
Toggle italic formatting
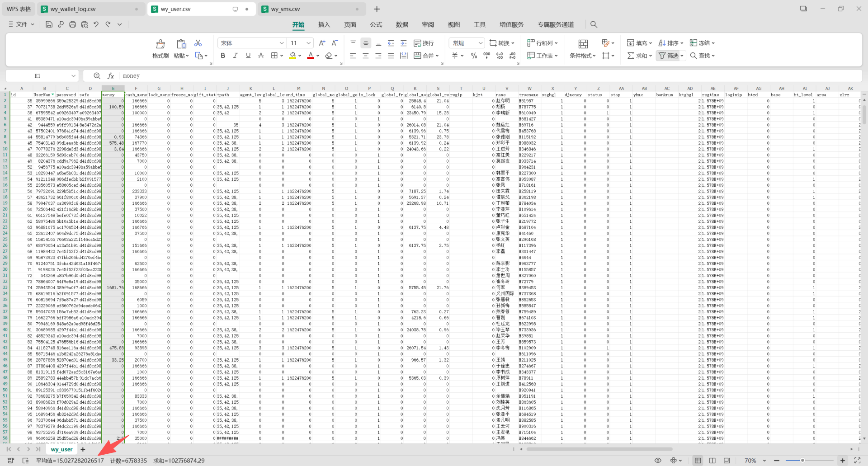235,56
